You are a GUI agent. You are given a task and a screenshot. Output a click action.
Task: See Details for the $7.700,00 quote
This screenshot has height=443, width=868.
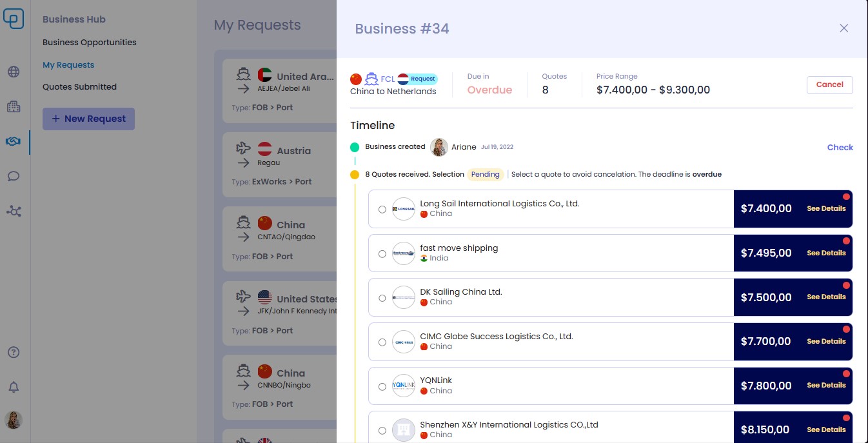(826, 342)
